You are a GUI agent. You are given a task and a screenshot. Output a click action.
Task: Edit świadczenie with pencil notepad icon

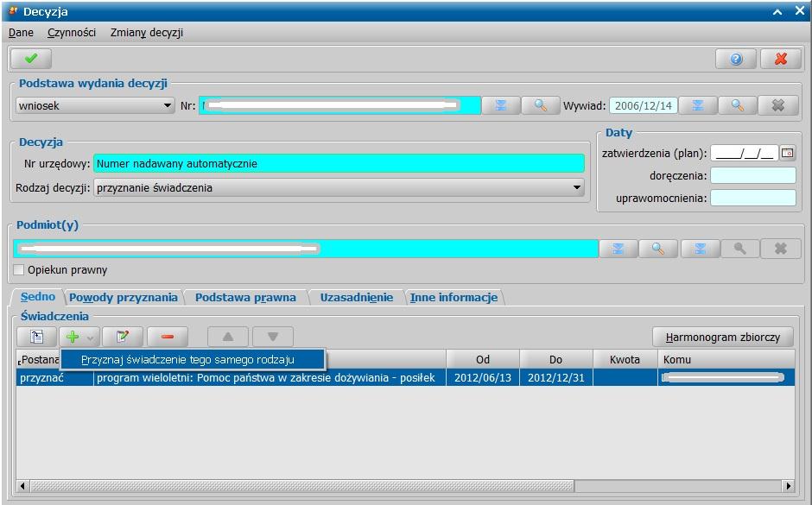coord(122,337)
